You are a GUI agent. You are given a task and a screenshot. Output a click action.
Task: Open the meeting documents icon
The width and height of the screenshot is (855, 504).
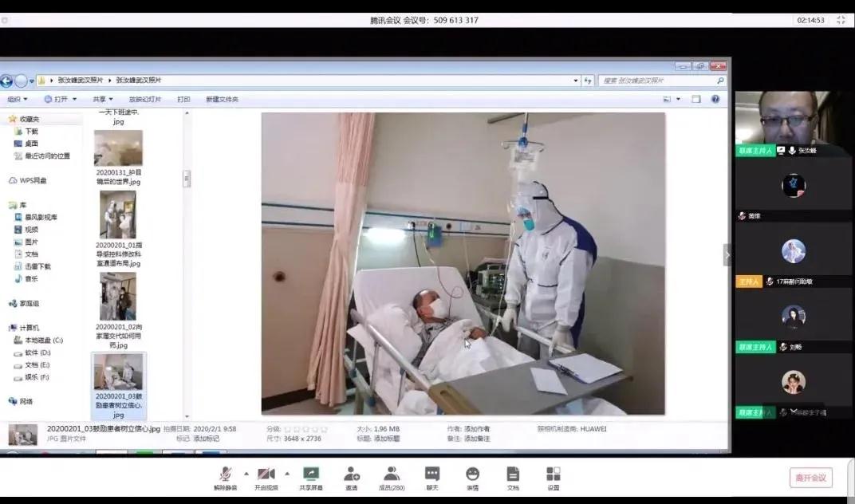coord(513,476)
